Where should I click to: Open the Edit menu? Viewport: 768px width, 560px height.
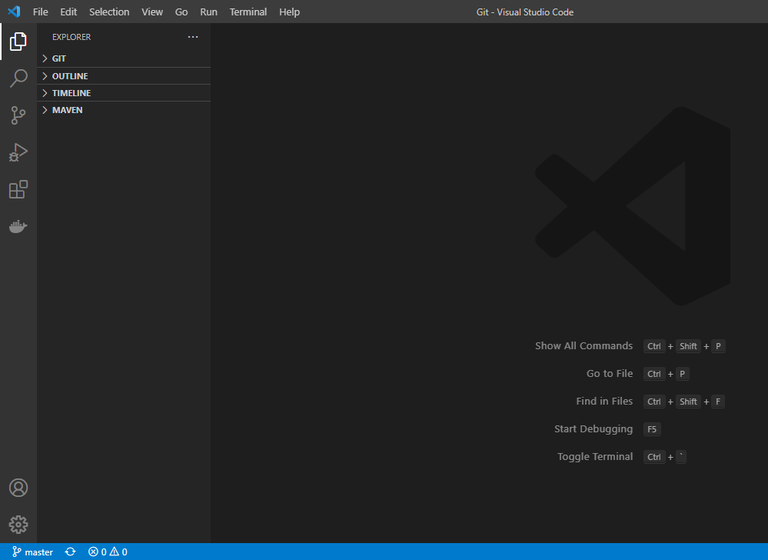[x=68, y=12]
